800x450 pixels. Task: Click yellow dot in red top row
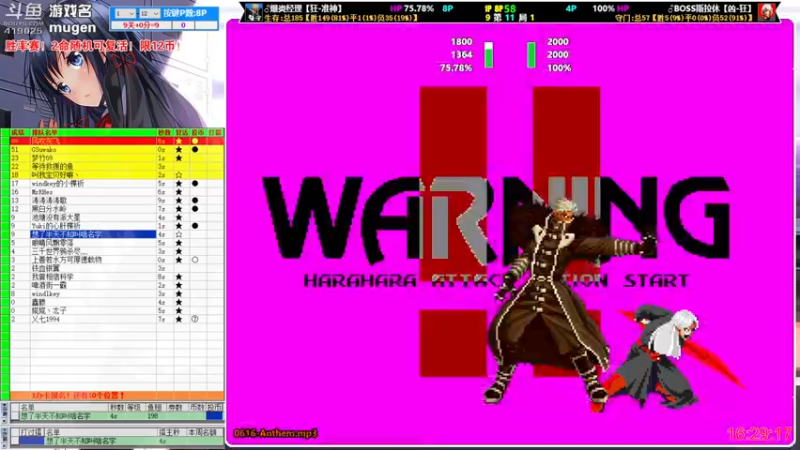195,141
